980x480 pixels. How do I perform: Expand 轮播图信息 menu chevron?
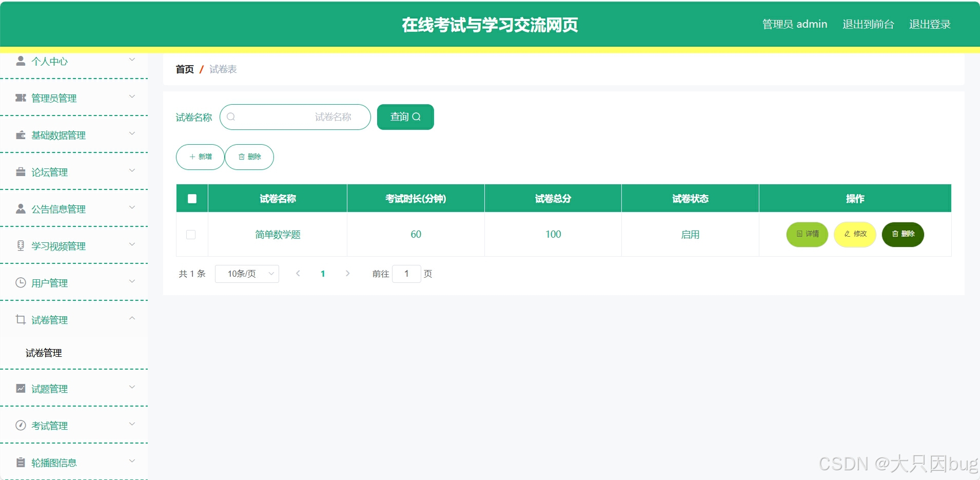point(132,462)
